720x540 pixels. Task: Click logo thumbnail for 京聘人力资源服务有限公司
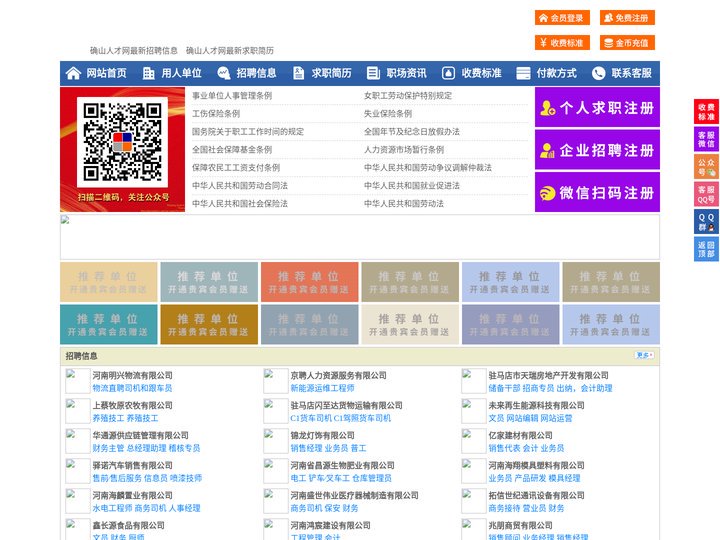click(276, 381)
